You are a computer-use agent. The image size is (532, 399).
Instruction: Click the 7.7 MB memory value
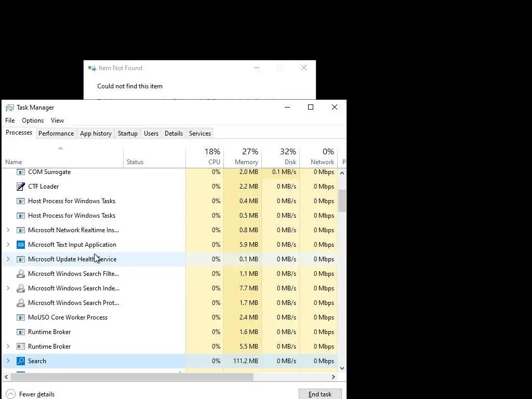click(x=249, y=288)
